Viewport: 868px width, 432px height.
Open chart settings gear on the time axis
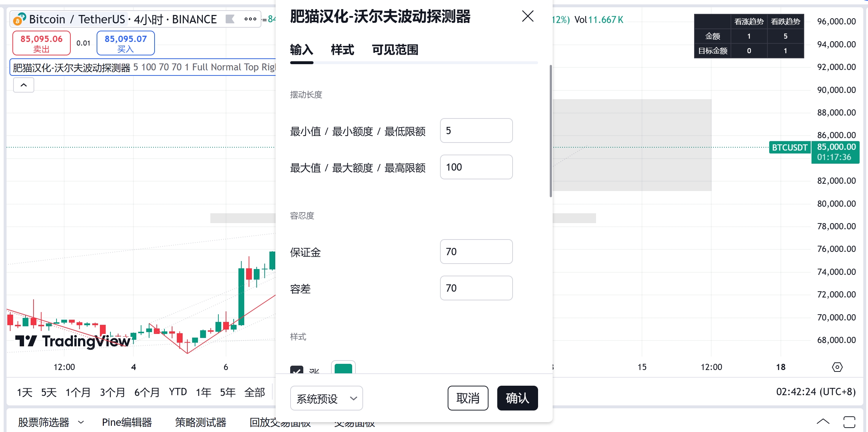[x=837, y=367]
